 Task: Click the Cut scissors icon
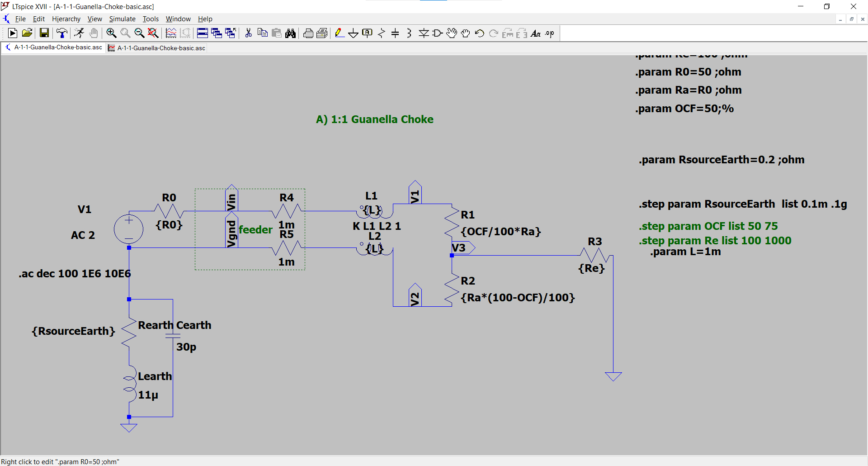[x=248, y=33]
